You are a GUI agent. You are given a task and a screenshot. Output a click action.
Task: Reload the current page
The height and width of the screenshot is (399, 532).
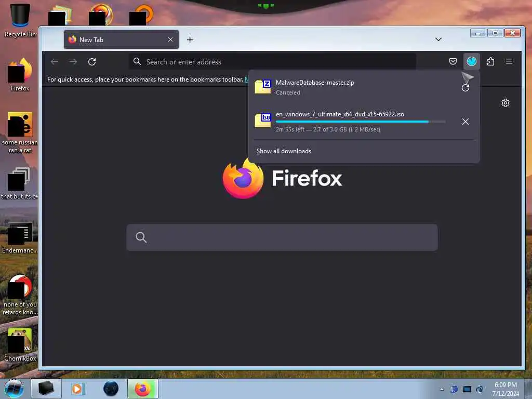tap(92, 62)
